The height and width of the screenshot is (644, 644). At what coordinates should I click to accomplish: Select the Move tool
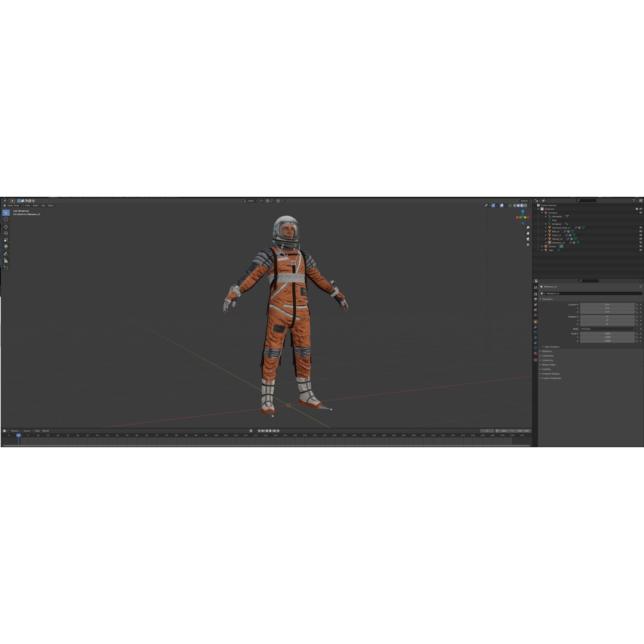6,227
